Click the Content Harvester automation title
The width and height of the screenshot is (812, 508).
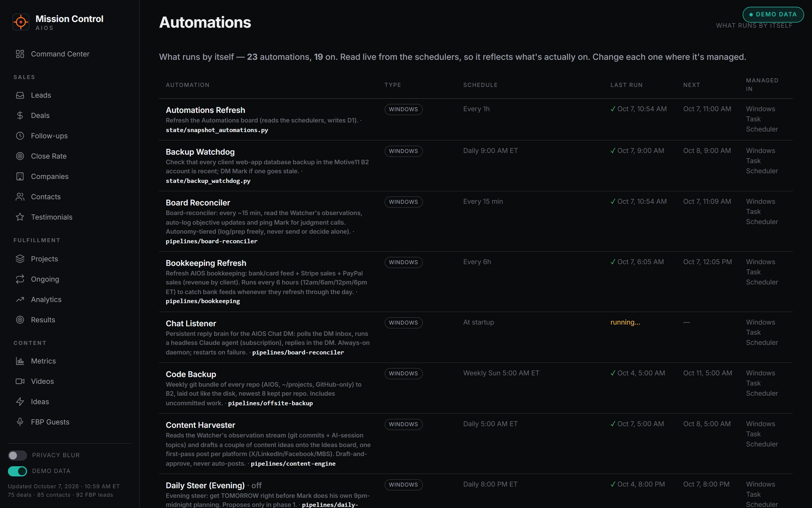click(x=200, y=425)
